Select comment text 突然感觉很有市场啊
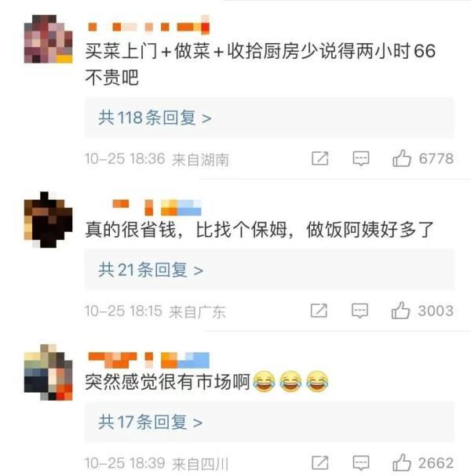This screenshot has width=471, height=476. coord(167,382)
